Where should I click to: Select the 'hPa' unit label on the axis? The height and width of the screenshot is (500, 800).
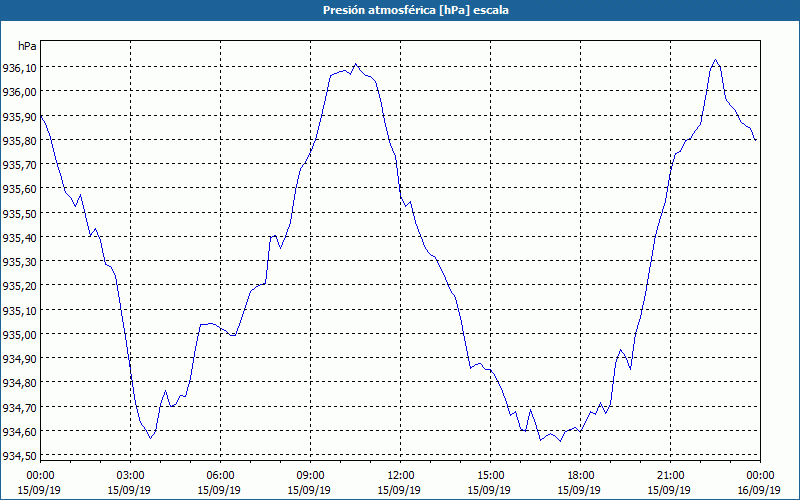click(x=28, y=46)
